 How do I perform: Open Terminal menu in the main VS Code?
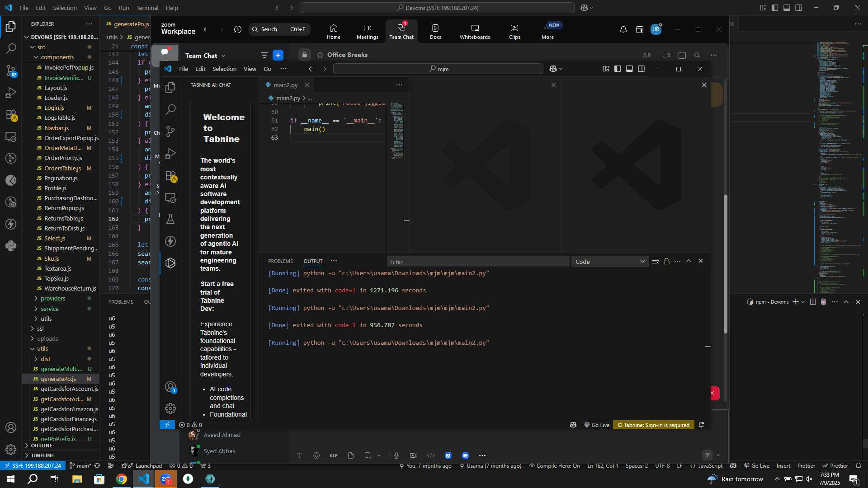[147, 8]
